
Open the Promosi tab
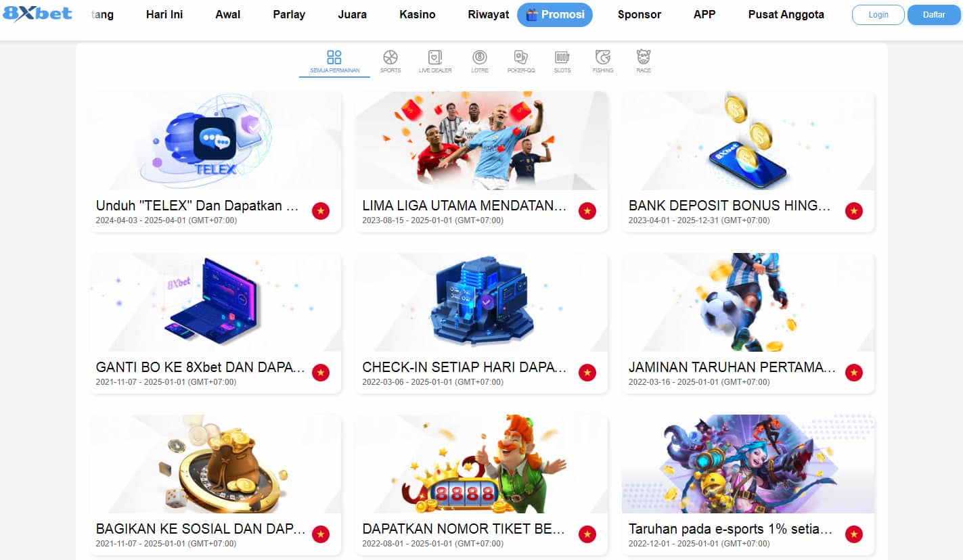click(x=555, y=14)
